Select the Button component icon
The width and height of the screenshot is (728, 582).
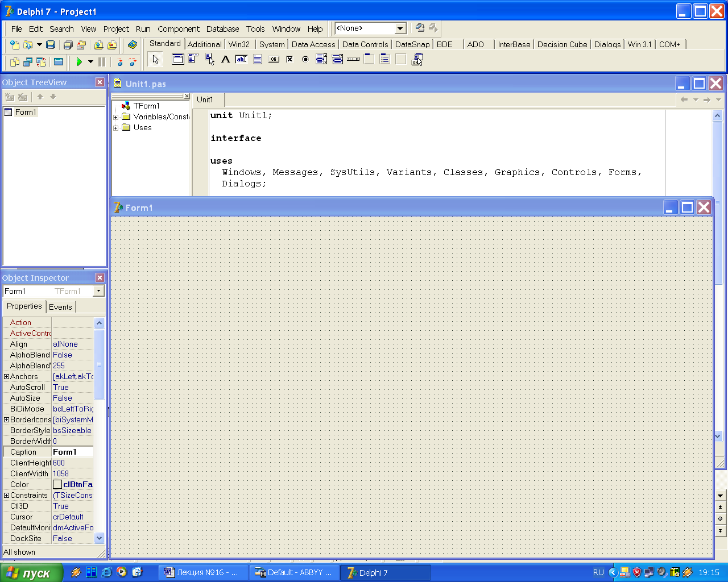[274, 59]
